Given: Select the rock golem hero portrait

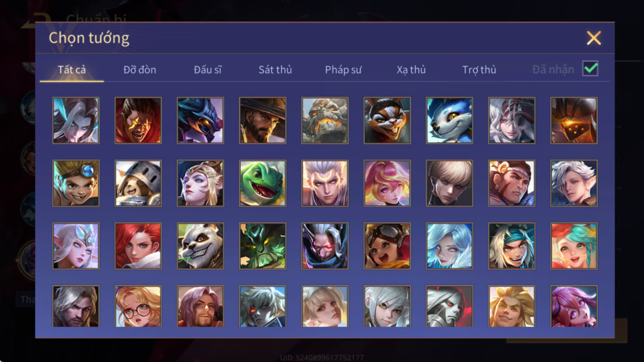Looking at the screenshot, I should tap(325, 121).
